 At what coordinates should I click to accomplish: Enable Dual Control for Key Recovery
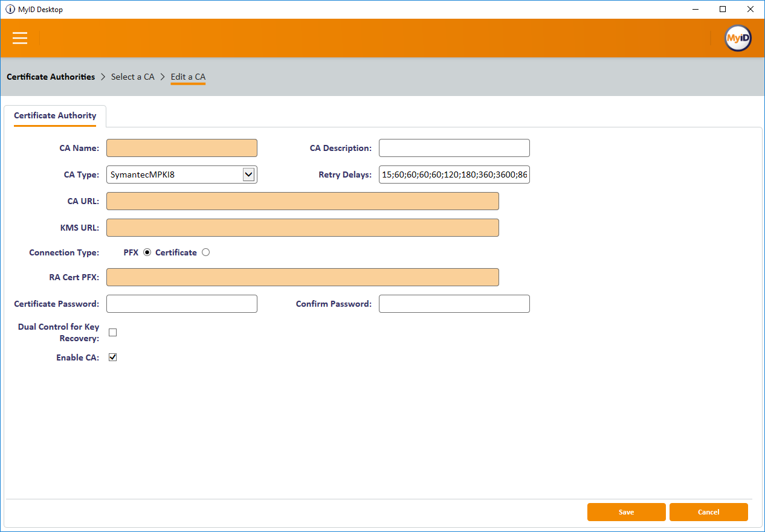tap(112, 333)
